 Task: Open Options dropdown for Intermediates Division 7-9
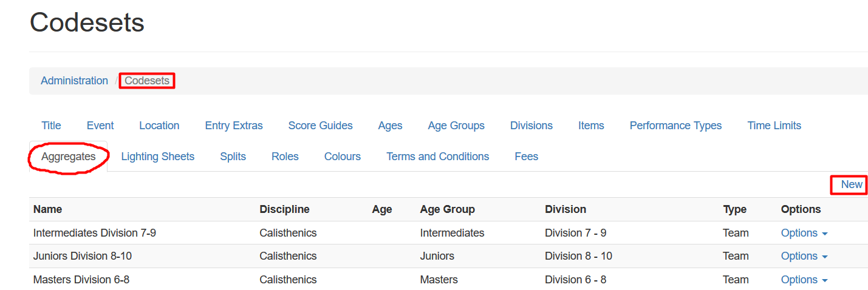pos(804,233)
